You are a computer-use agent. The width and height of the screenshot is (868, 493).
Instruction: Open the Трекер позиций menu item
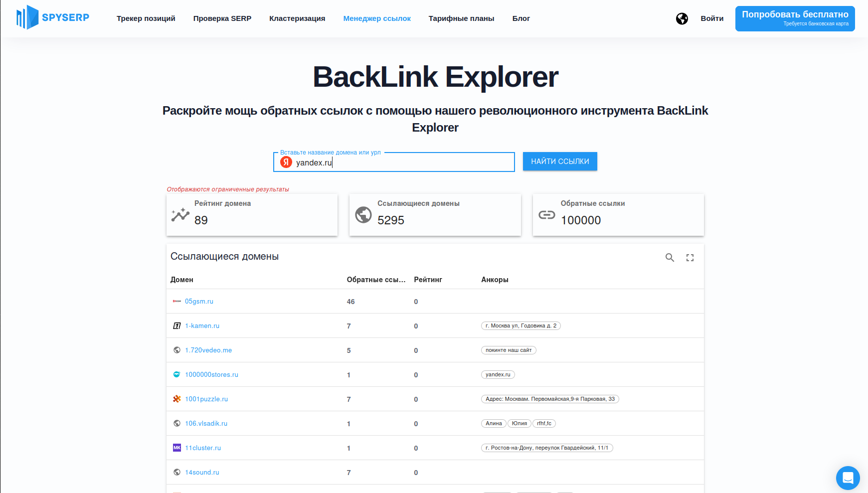[146, 18]
